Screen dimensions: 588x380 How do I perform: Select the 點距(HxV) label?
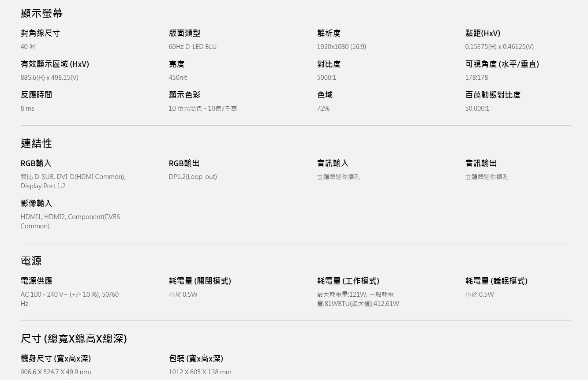(x=483, y=33)
